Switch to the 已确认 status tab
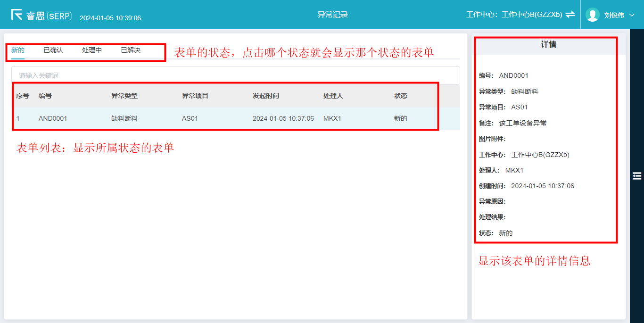The width and height of the screenshot is (644, 323). click(x=53, y=50)
